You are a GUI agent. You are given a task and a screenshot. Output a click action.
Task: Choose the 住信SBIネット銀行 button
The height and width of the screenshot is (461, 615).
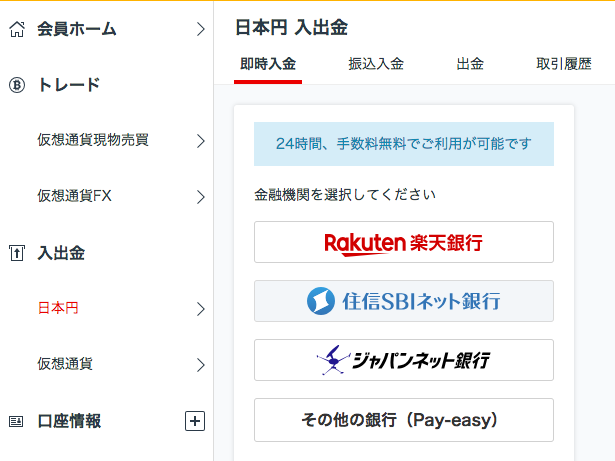pyautogui.click(x=404, y=301)
